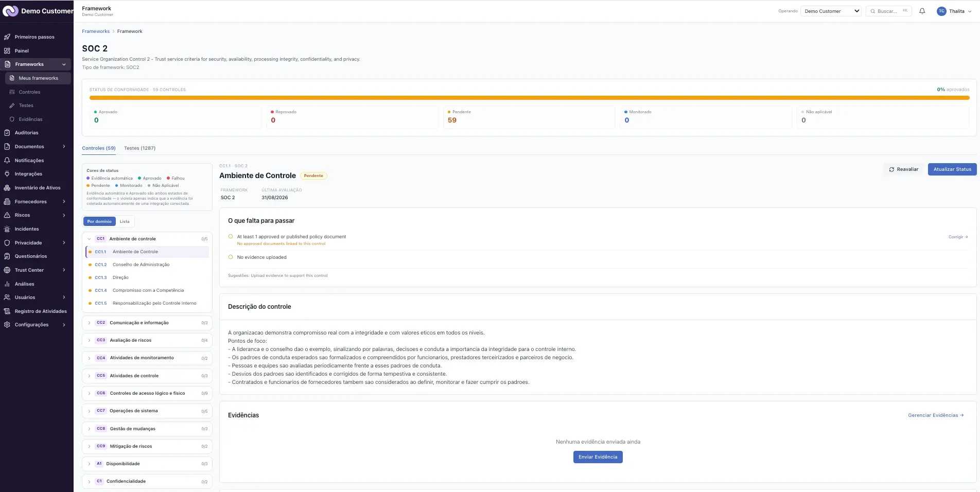
Task: Open the Operando Demo Customer dropdown
Action: pyautogui.click(x=831, y=11)
